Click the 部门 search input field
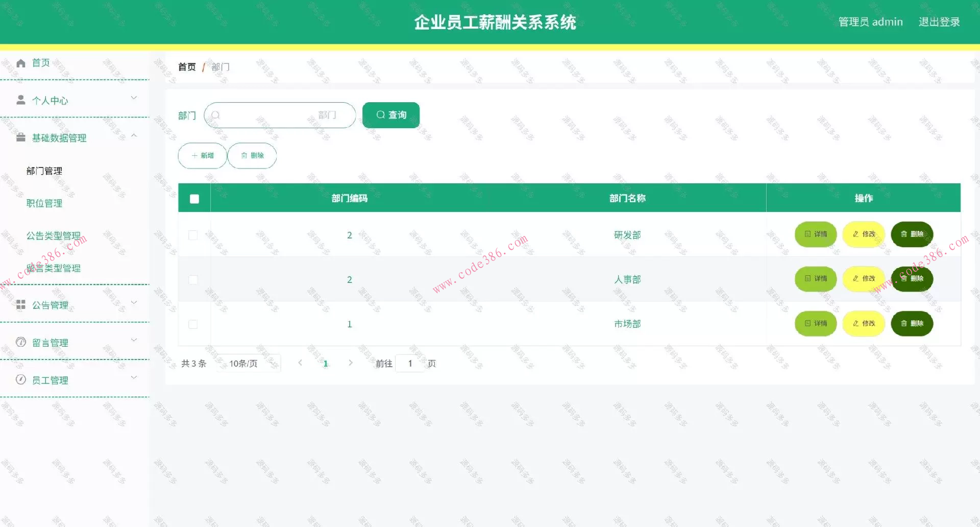Image resolution: width=980 pixels, height=527 pixels. pos(280,115)
